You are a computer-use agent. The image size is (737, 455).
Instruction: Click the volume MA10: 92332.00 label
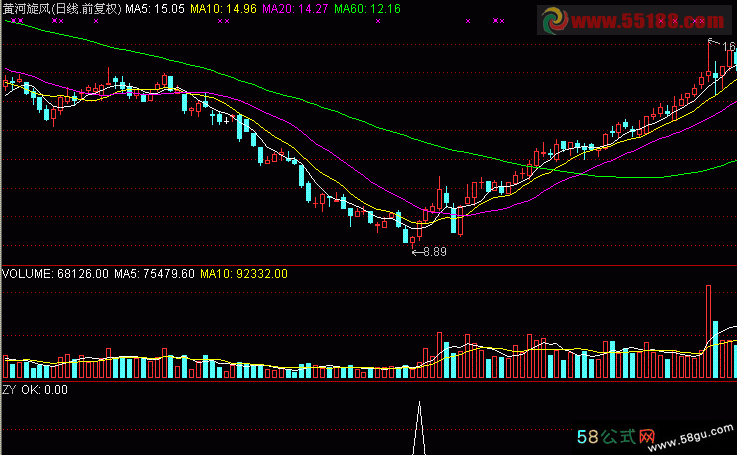tap(244, 274)
